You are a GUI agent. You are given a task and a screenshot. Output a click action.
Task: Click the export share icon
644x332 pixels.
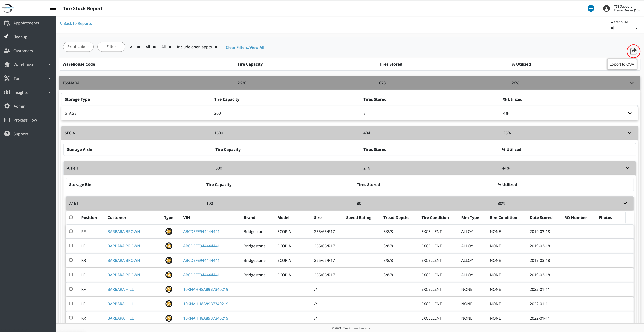point(633,51)
